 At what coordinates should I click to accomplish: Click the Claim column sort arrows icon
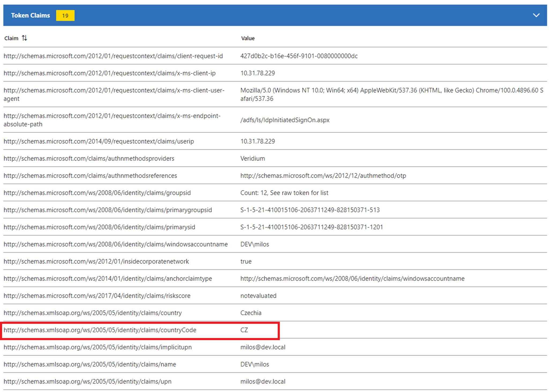tap(24, 38)
